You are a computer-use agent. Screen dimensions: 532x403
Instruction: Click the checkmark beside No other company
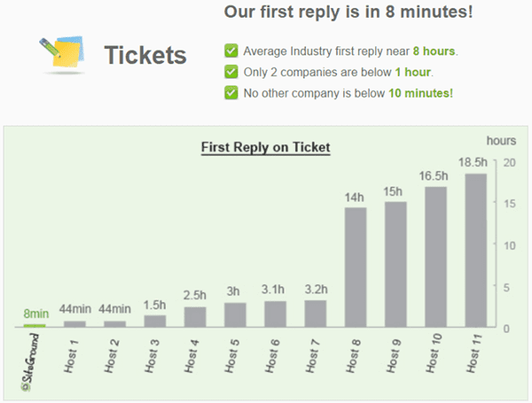(231, 93)
